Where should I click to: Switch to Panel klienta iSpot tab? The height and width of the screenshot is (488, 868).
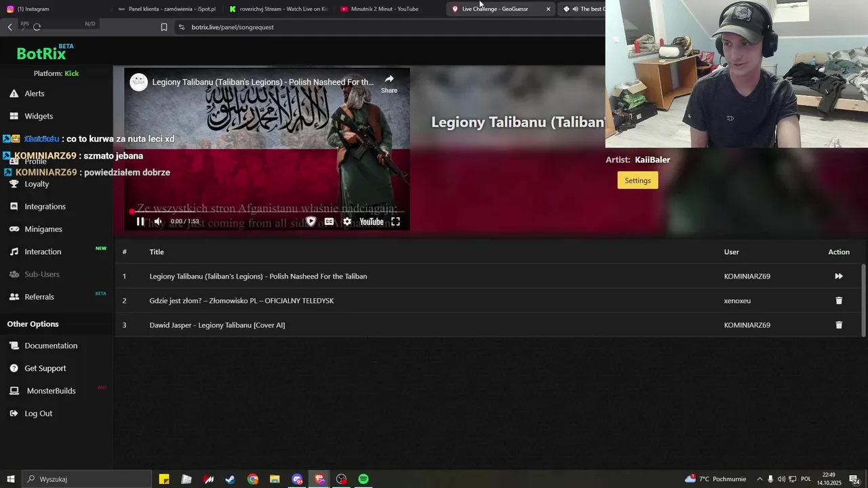click(166, 9)
